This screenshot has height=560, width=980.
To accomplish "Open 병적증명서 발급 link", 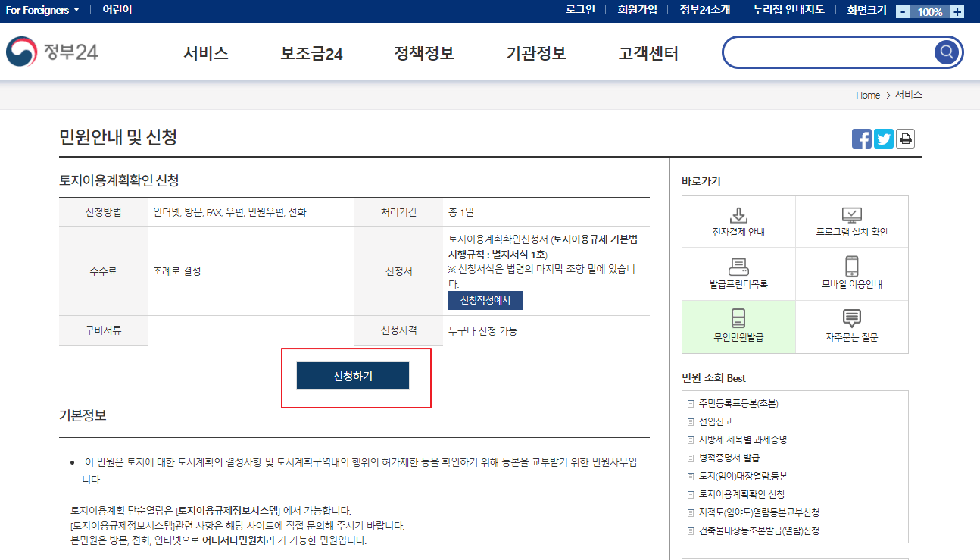I will [729, 458].
